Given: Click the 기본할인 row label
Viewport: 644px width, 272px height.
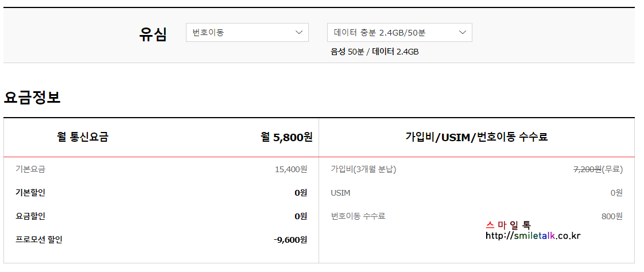Looking at the screenshot, I should pos(30,192).
